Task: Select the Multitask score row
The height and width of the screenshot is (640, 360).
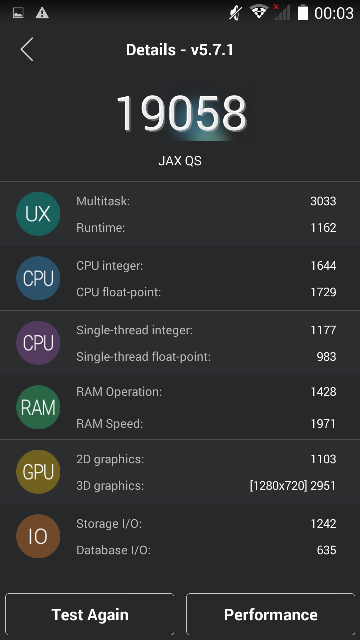Action: [x=206, y=201]
